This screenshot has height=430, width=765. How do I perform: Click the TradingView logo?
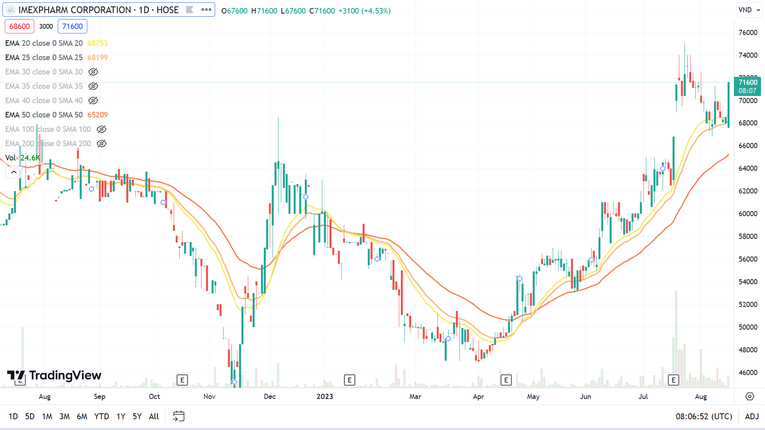(x=54, y=375)
